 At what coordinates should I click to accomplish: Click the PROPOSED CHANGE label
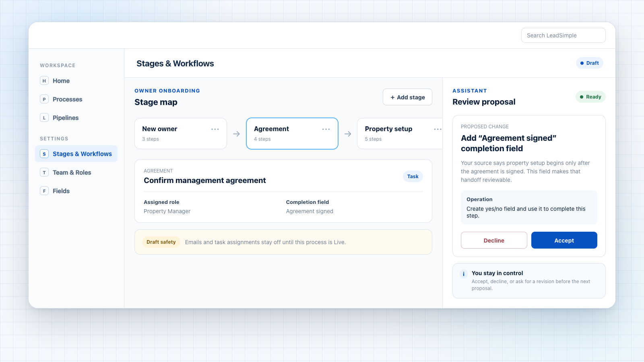(485, 127)
